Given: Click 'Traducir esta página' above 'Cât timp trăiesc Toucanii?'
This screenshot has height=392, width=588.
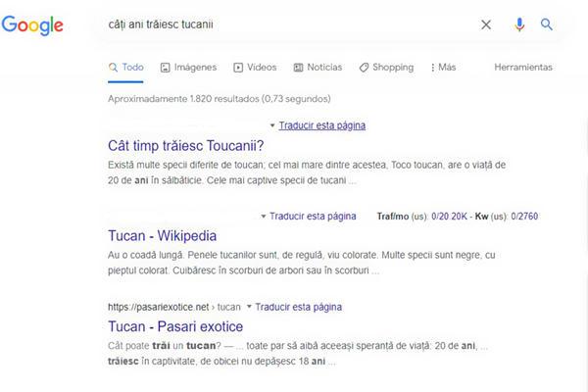Looking at the screenshot, I should (x=322, y=125).
